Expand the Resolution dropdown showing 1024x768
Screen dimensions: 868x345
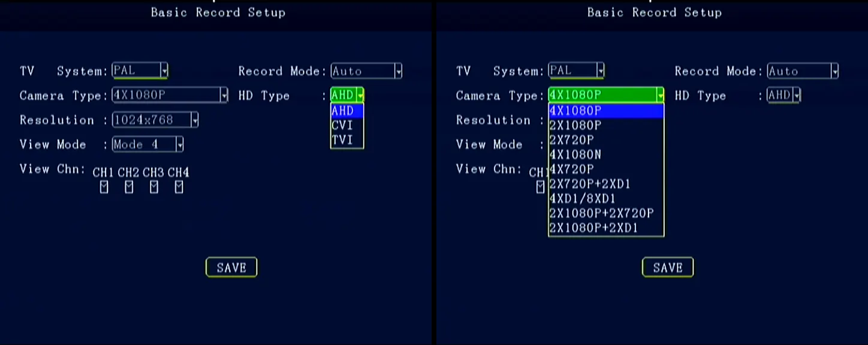(x=194, y=120)
